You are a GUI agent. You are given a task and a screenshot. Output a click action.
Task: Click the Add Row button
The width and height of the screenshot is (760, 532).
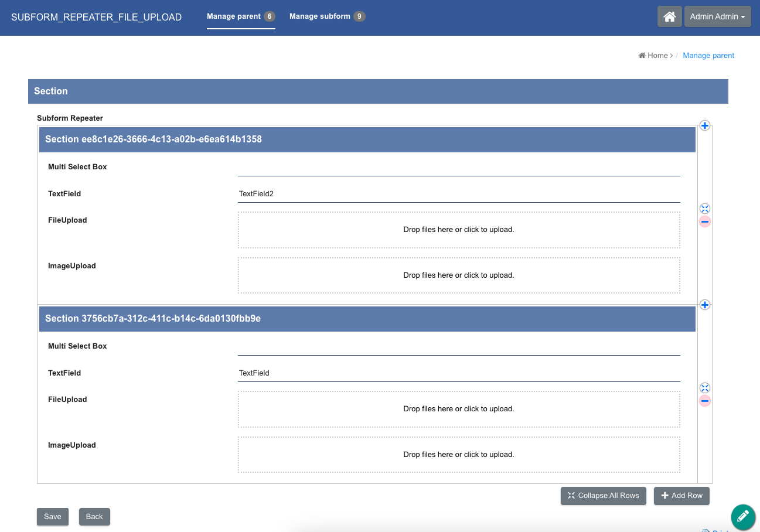(681, 496)
